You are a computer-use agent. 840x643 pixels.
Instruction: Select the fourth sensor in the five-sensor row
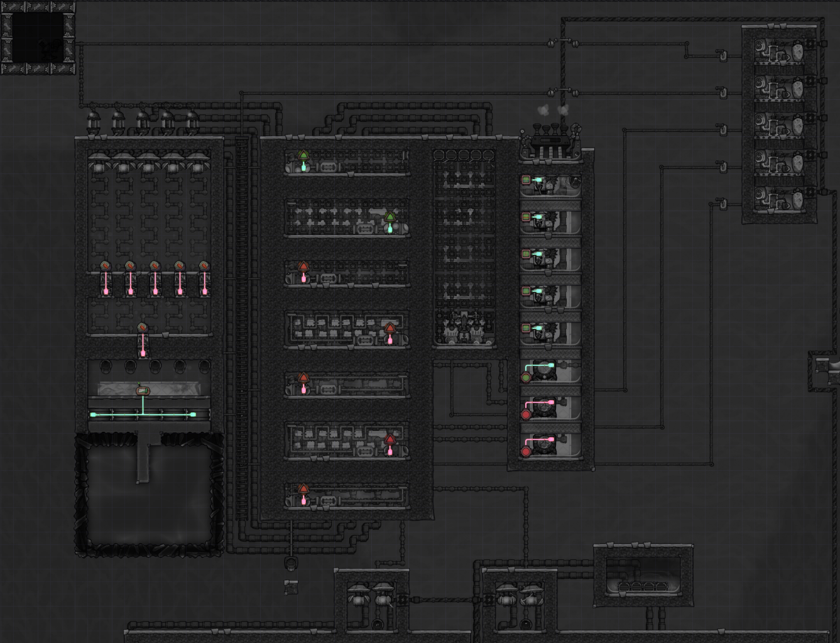(x=180, y=266)
